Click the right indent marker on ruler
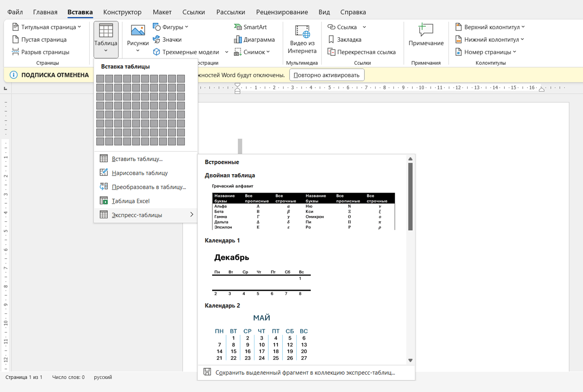The height and width of the screenshot is (392, 583). [x=542, y=89]
